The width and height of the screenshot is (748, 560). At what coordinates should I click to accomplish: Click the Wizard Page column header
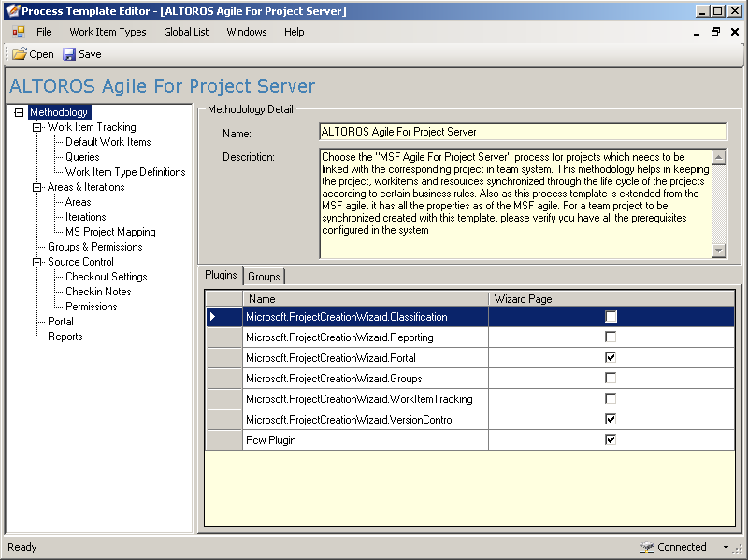(611, 299)
